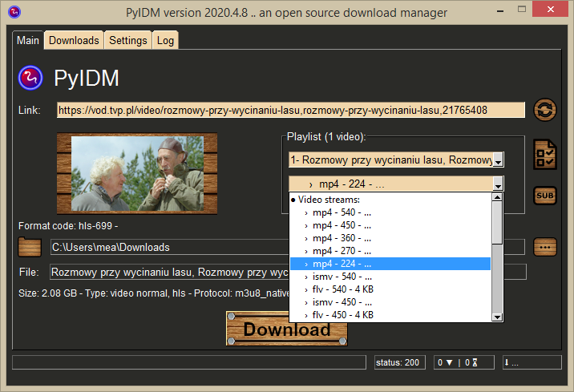Click the Format code hls-699 text

click(68, 226)
